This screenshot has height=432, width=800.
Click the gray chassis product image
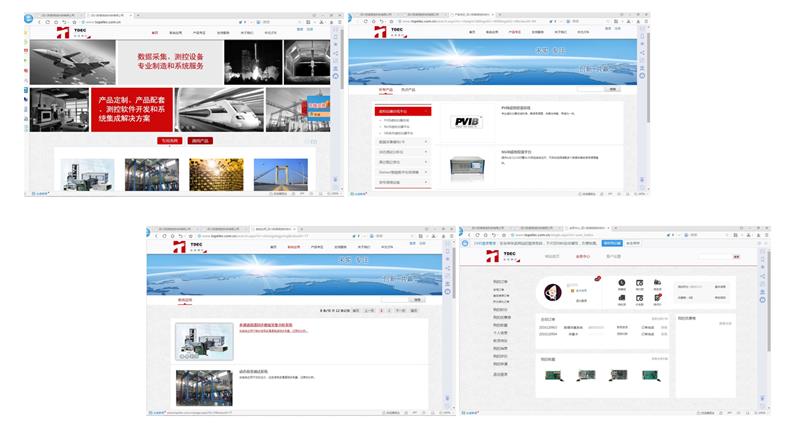[x=467, y=168]
